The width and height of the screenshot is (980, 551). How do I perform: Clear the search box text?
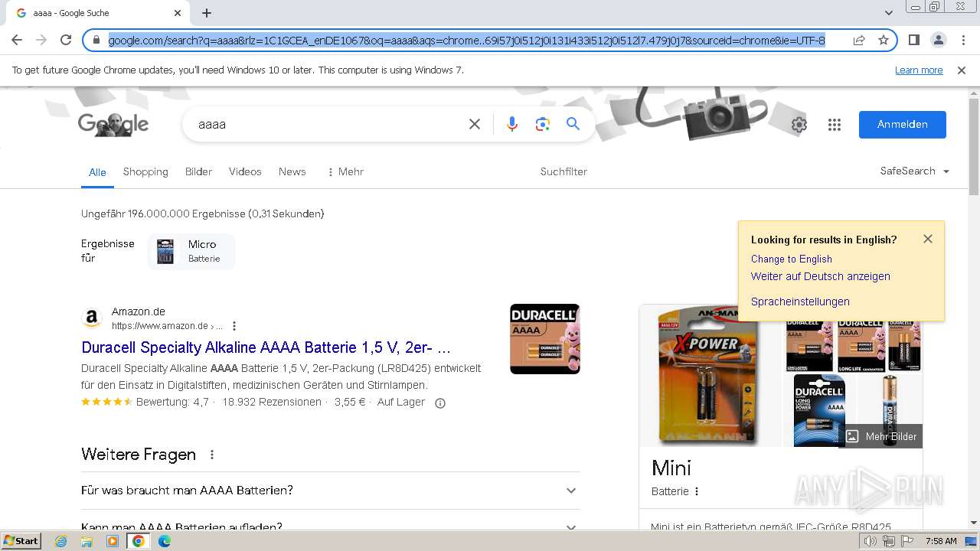click(475, 124)
